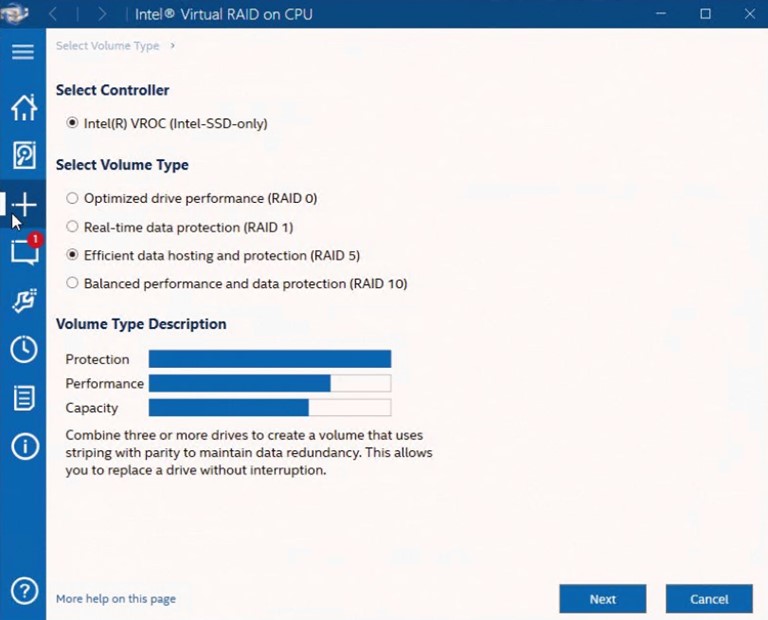768x620 pixels.
Task: Click the Capacity level bar
Action: coord(270,407)
